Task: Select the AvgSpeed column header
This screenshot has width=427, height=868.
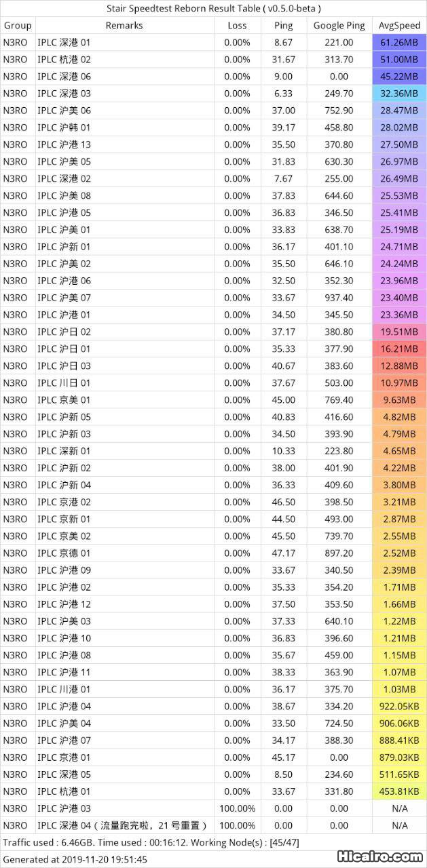Action: tap(399, 26)
